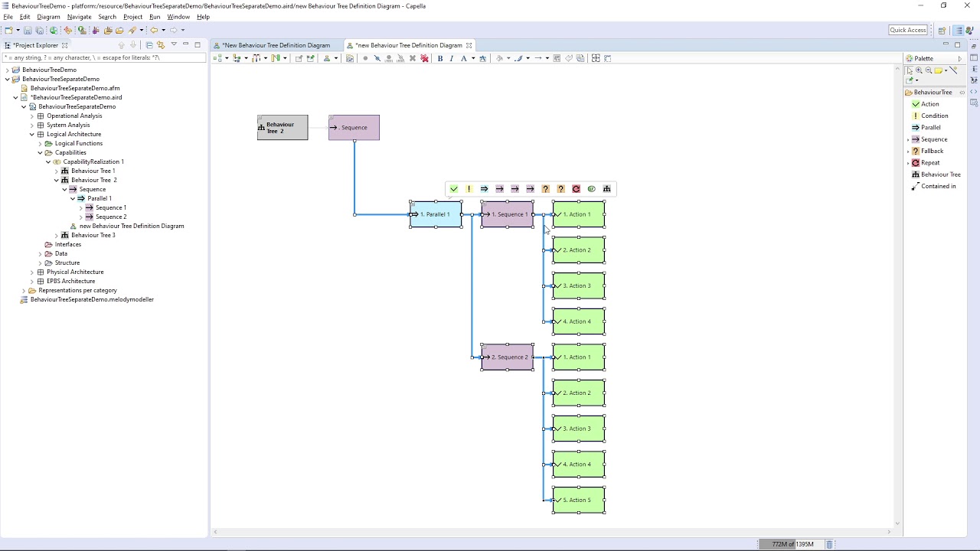Click the green checkmark icon in popup bar
Screen dimensions: 980x551
point(454,189)
